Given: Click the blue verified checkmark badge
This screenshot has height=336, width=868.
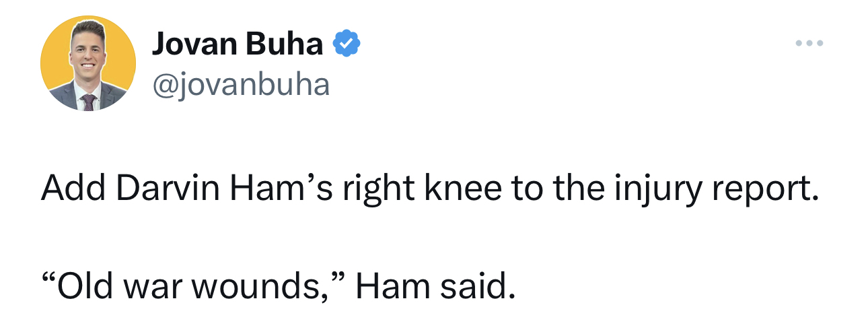Looking at the screenshot, I should pyautogui.click(x=348, y=45).
